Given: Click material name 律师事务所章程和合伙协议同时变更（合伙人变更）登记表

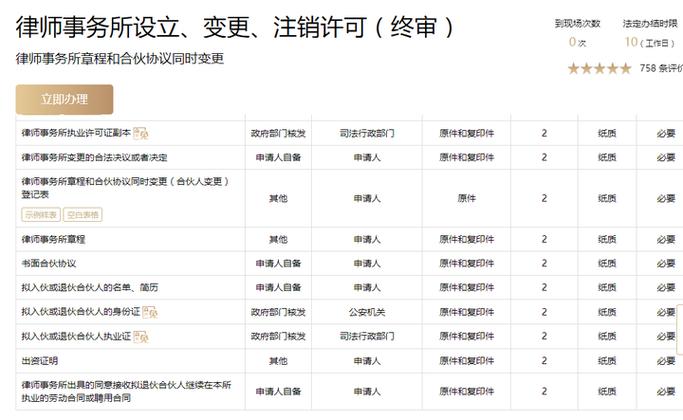Looking at the screenshot, I should 125,188.
